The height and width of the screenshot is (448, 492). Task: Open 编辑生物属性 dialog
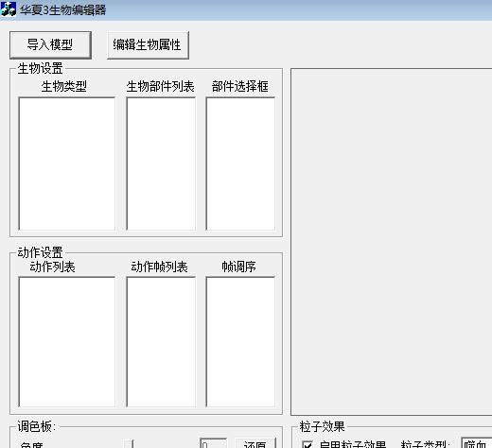(148, 44)
